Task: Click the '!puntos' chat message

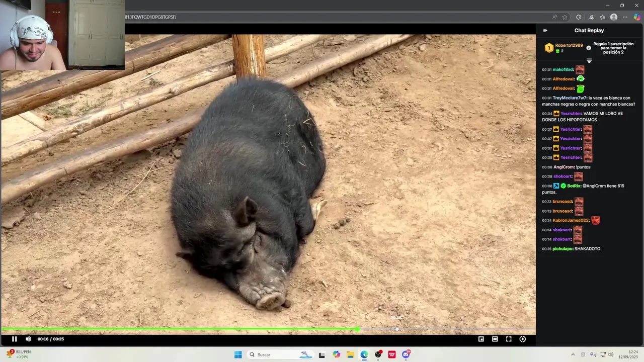Action: click(584, 167)
